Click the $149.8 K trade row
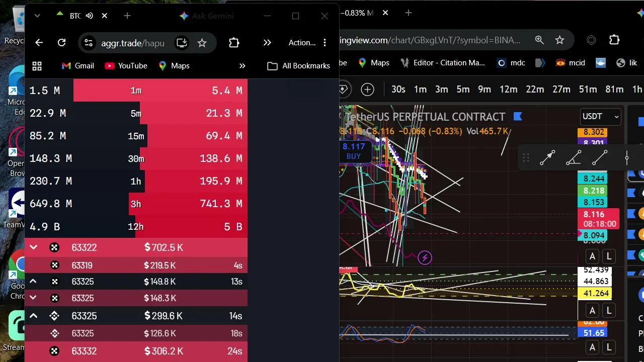This screenshot has width=644, height=362. 136,282
